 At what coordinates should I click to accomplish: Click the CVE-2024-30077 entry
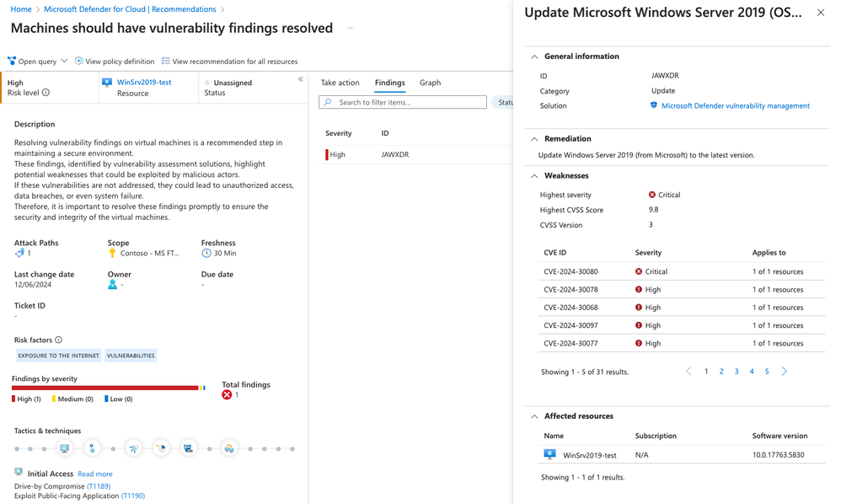tap(570, 343)
